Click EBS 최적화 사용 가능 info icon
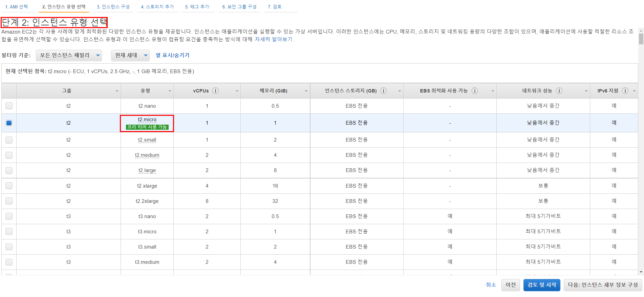Image resolution: width=644 pixels, height=297 pixels. pyautogui.click(x=475, y=91)
